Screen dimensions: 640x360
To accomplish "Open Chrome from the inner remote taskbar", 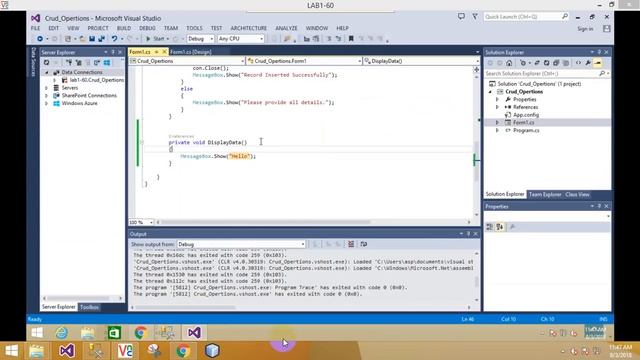I will click(140, 333).
